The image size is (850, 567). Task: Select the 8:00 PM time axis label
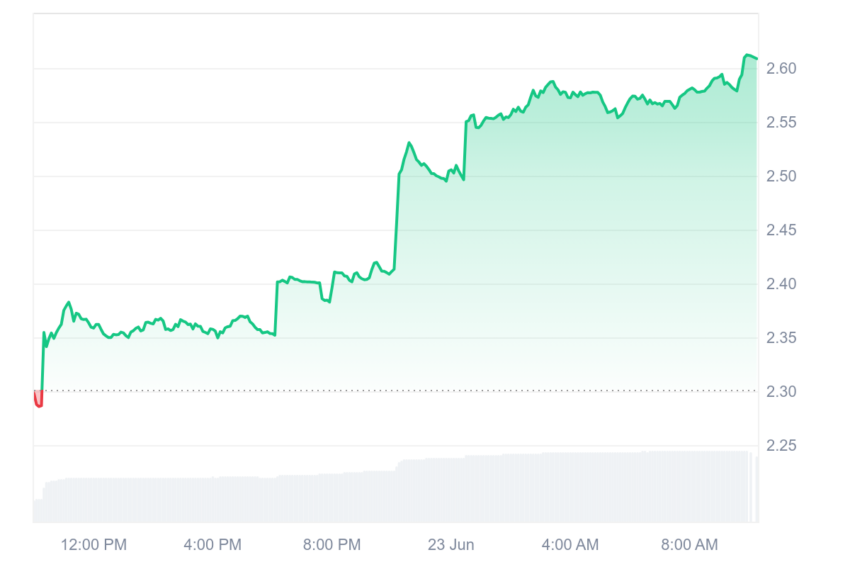(x=332, y=545)
